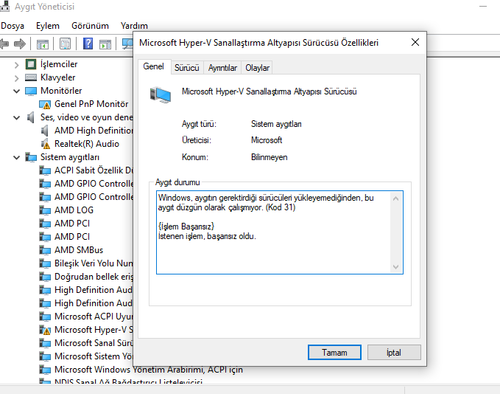Click the 'Microsoft' manufacturer value
This screenshot has width=500, height=394.
tap(266, 140)
